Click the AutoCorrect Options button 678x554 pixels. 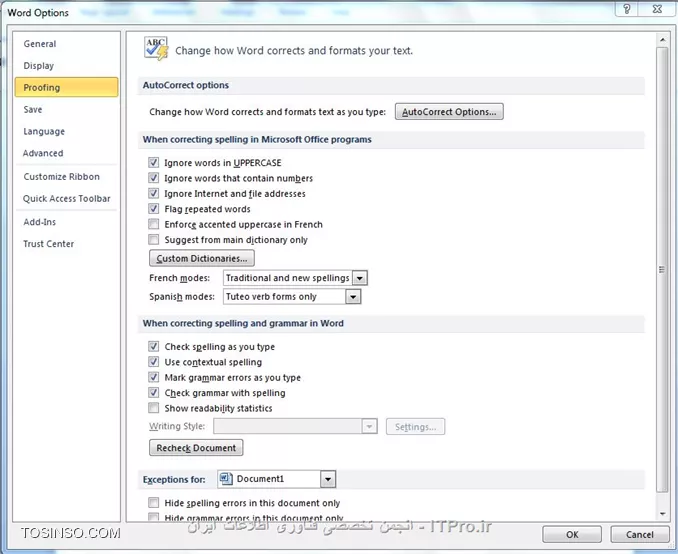449,112
